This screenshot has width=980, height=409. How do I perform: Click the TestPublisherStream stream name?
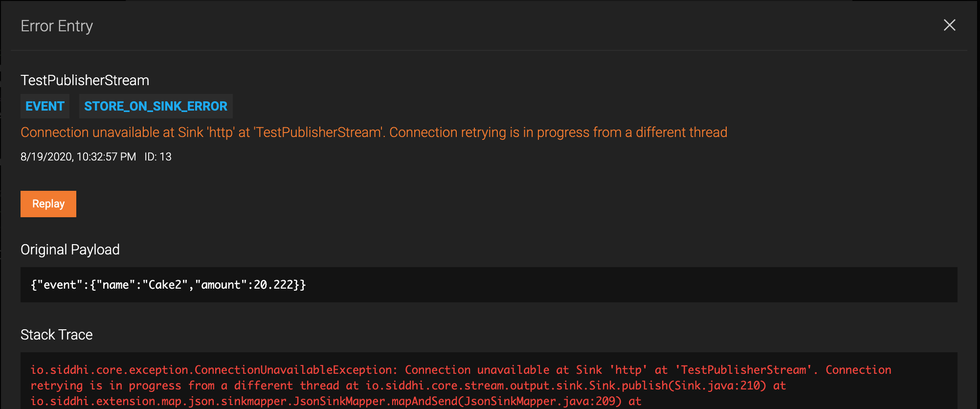tap(85, 80)
